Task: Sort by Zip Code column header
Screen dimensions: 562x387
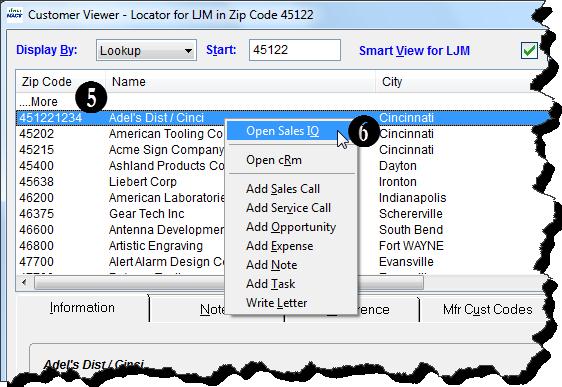Action: 60,82
